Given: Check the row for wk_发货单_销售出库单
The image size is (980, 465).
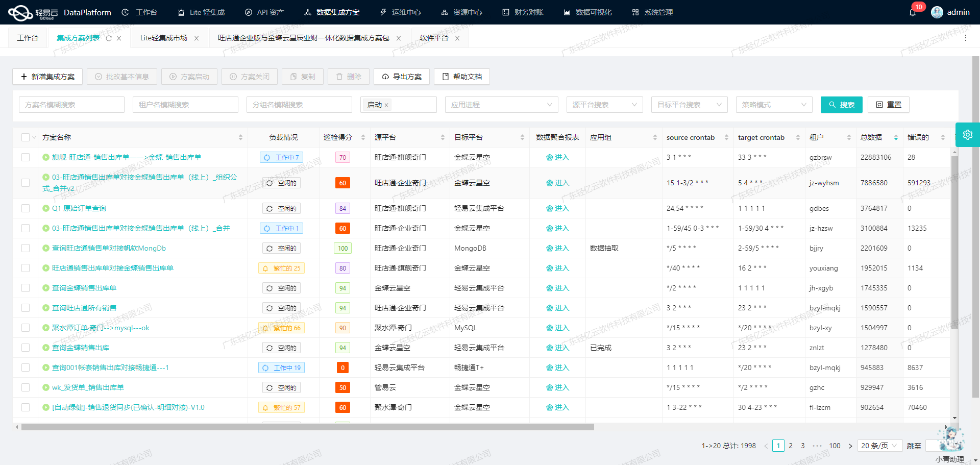Looking at the screenshot, I should pyautogui.click(x=26, y=387).
